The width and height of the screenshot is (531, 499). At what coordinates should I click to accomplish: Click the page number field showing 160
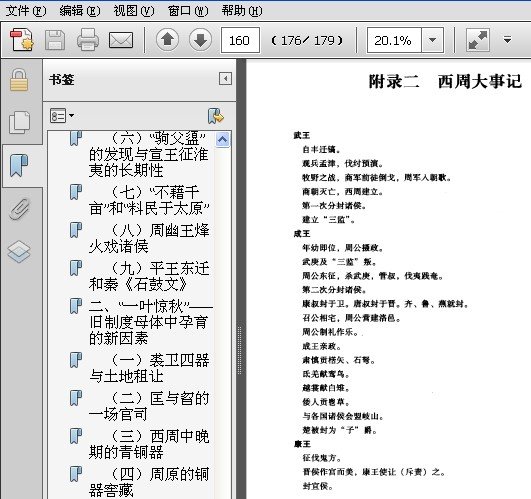pos(240,40)
